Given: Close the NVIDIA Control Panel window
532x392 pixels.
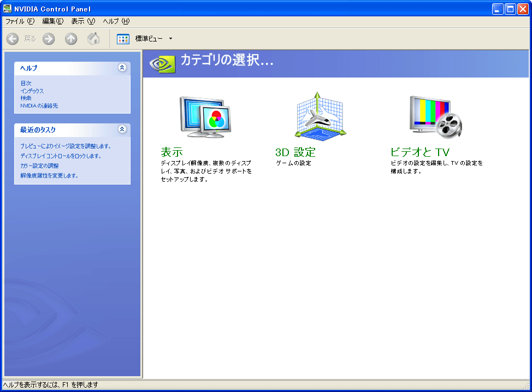Looking at the screenshot, I should coord(523,9).
